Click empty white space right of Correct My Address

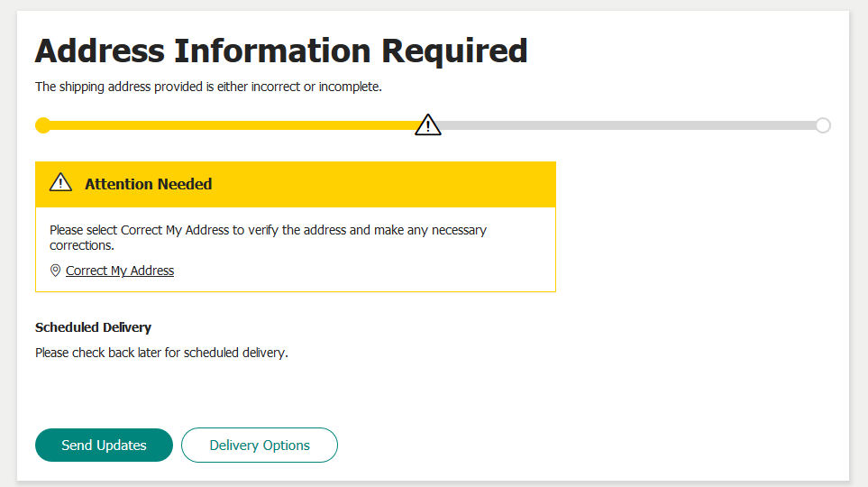(361, 271)
